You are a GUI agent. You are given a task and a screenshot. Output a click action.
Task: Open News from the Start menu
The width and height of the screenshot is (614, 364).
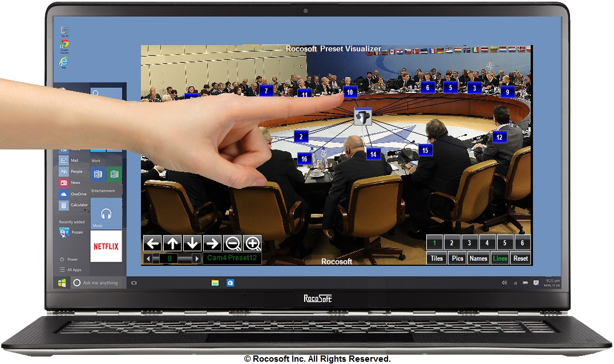coord(70,183)
